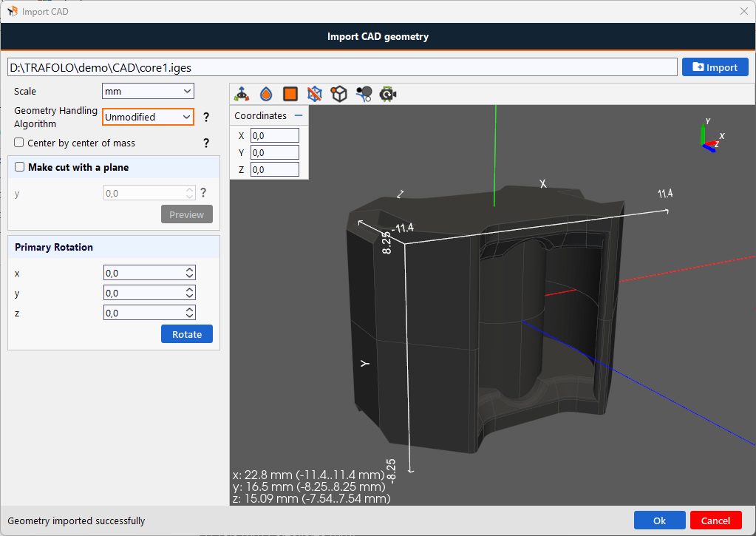Click the Coordinates panel tab
The height and width of the screenshot is (536, 756).
coord(260,115)
